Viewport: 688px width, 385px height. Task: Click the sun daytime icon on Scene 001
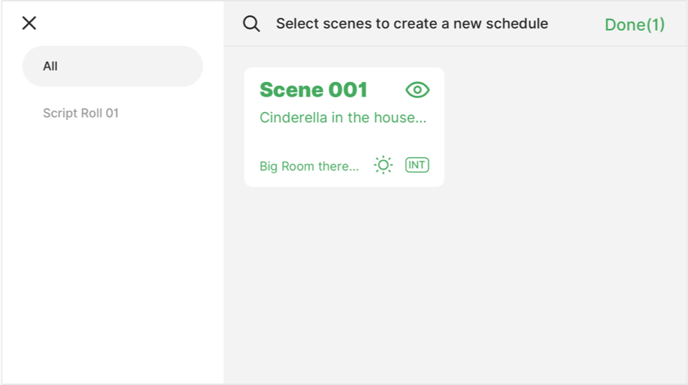383,165
